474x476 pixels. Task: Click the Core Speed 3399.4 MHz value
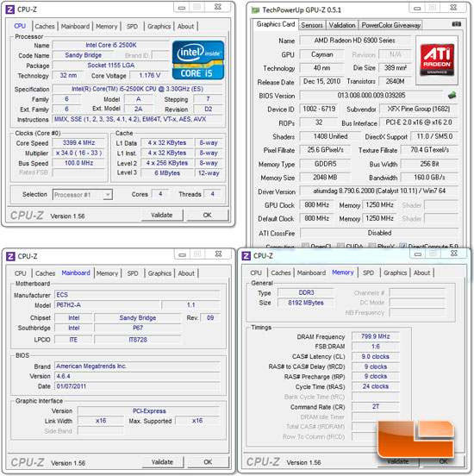[x=78, y=142]
